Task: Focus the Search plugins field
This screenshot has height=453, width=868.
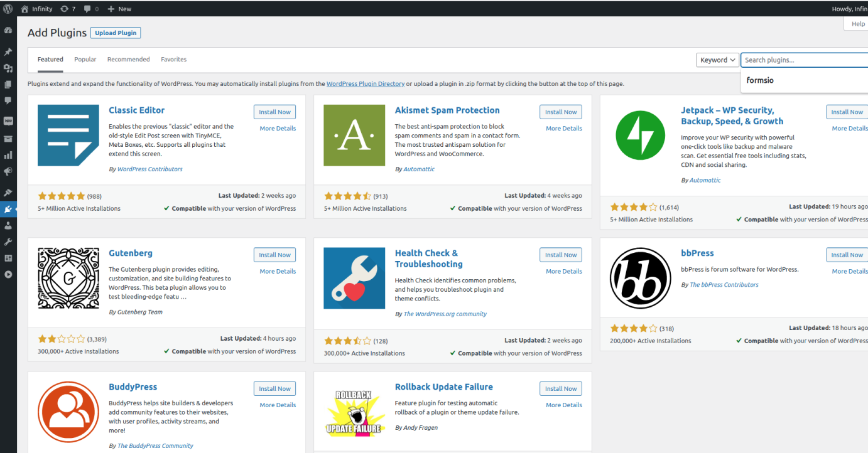Action: click(805, 60)
